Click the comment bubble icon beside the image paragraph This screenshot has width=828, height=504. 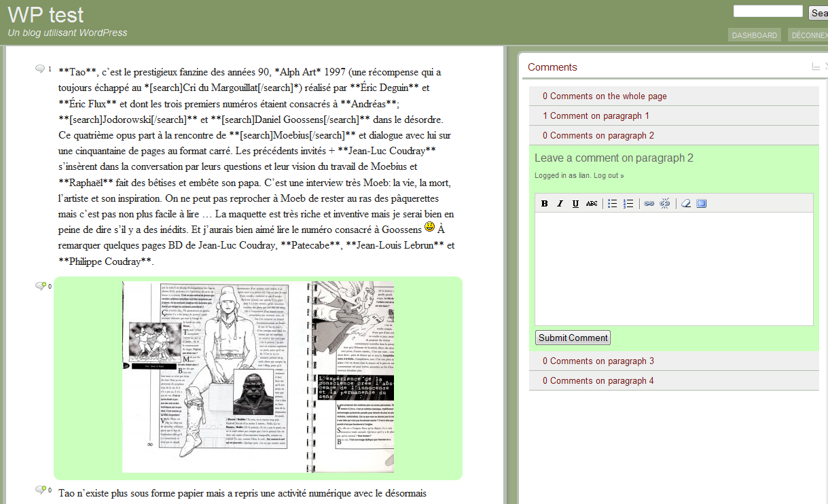pos(41,286)
